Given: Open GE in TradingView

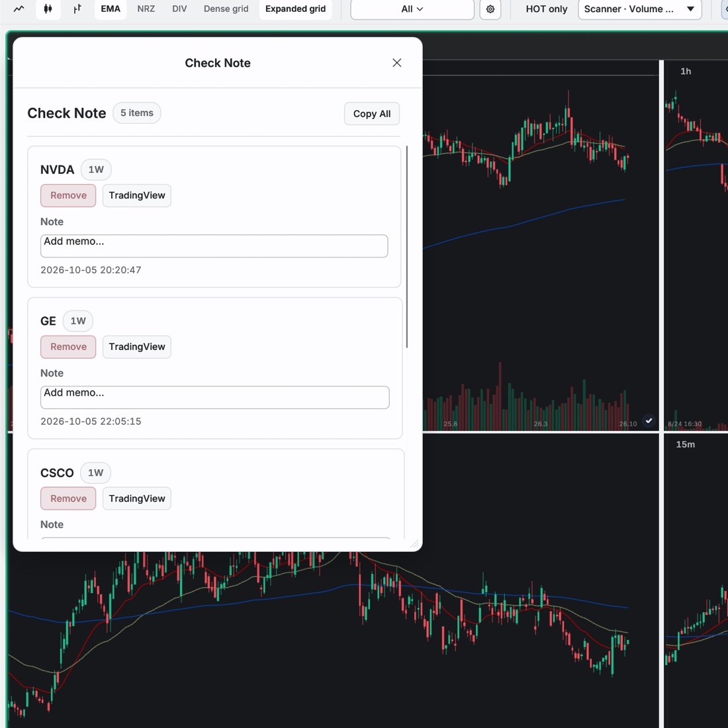Looking at the screenshot, I should pos(137,347).
